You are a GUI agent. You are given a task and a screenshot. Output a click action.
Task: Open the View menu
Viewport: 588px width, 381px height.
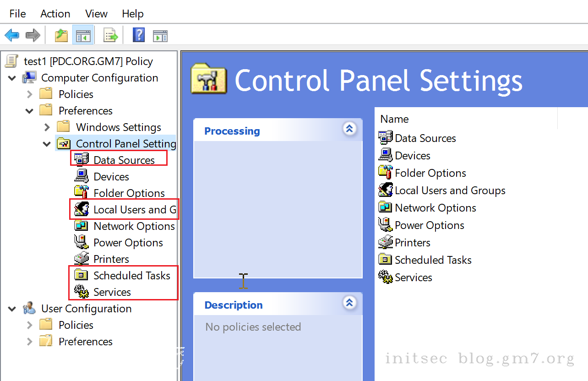pos(96,14)
